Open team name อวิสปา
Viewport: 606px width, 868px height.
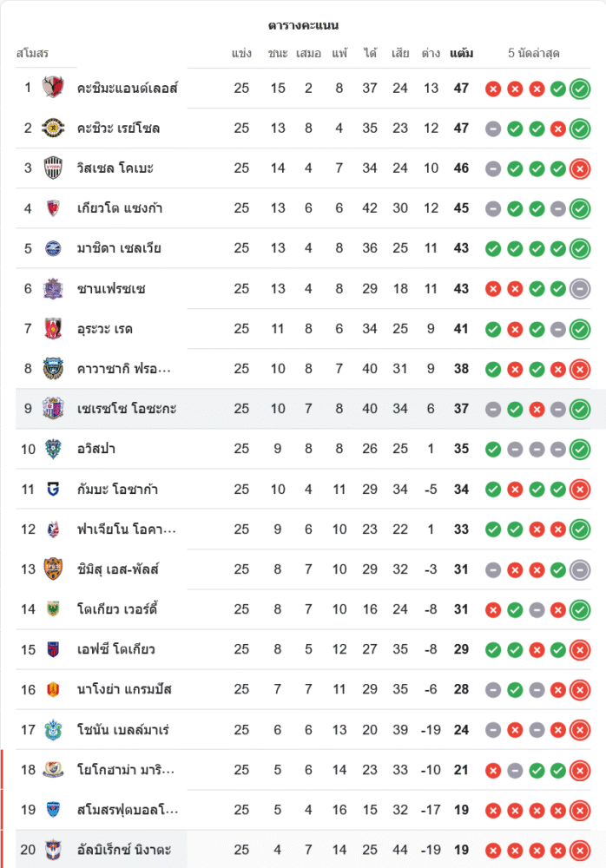[x=96, y=449]
